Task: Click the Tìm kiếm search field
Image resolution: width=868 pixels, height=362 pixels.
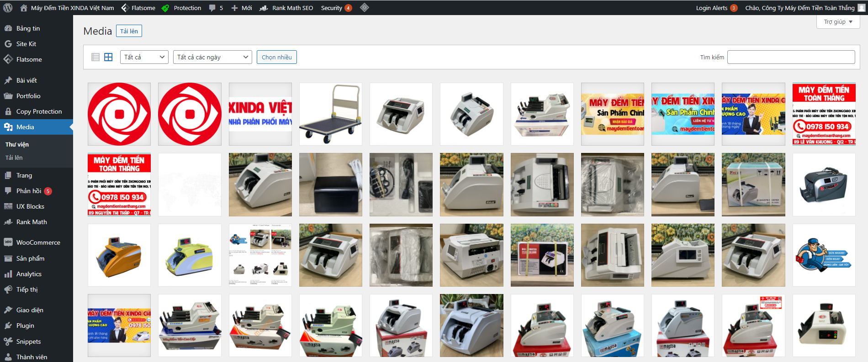Action: click(x=791, y=57)
